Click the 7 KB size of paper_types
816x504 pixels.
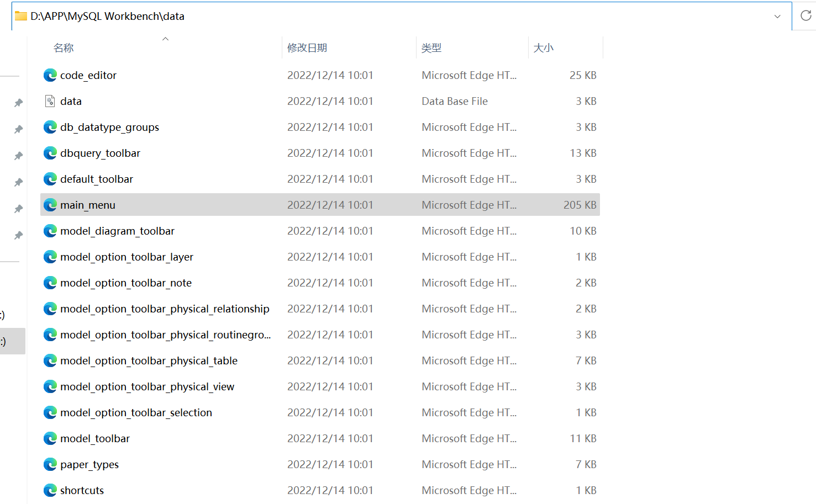tap(586, 464)
